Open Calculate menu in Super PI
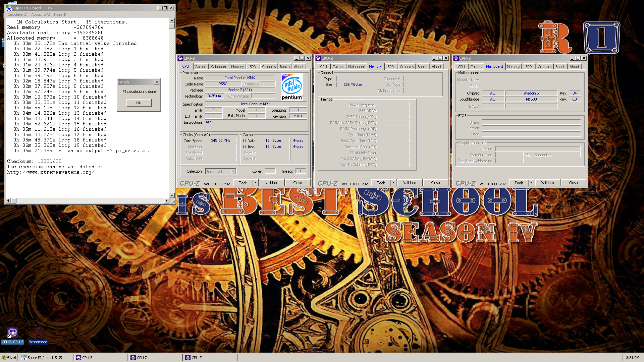Viewport: 644px width, 362px height. 17,14
